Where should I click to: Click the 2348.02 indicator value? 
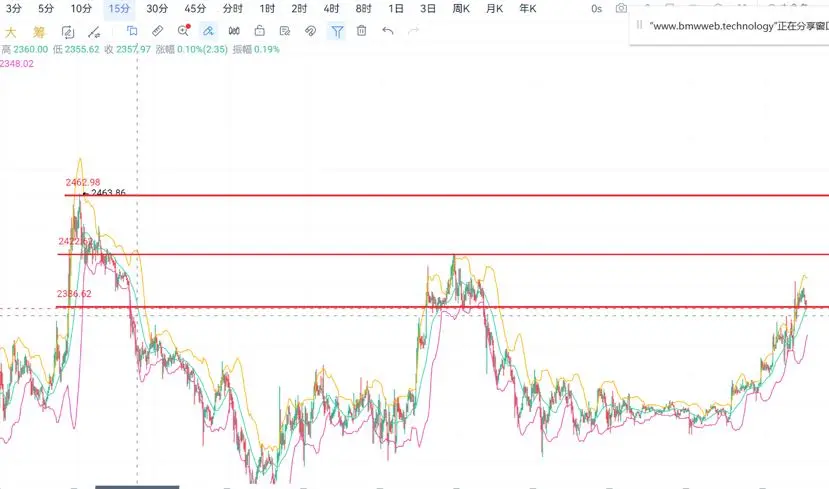point(17,63)
